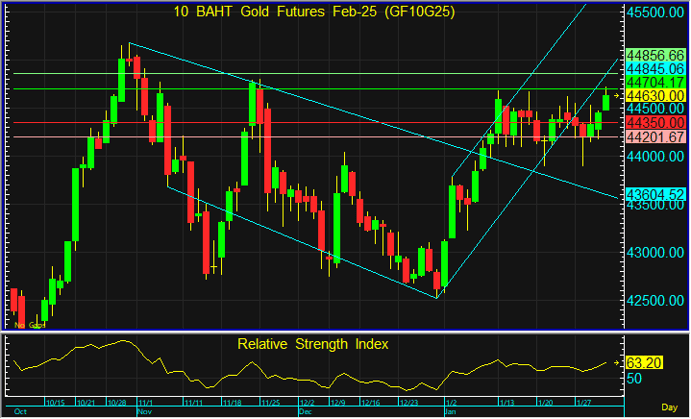Select the Relative Strength Index label
The height and width of the screenshot is (419, 691).
[x=312, y=343]
